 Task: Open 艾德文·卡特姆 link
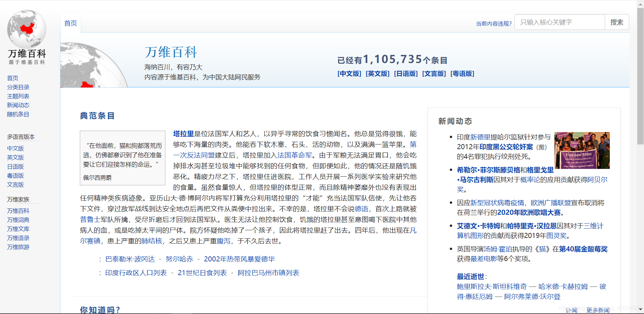(478, 226)
